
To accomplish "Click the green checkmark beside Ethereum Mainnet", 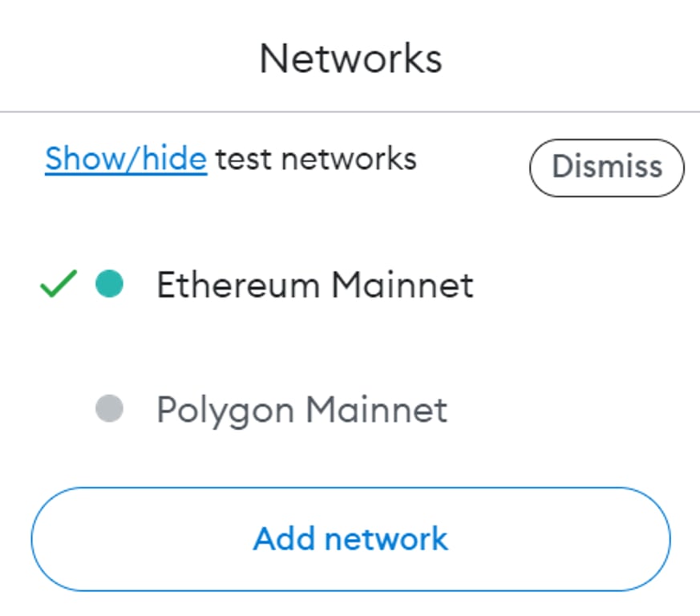I will point(59,284).
